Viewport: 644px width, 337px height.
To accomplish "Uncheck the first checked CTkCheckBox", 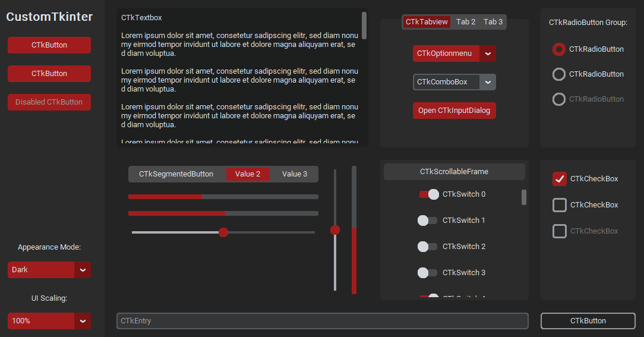I will (x=560, y=179).
